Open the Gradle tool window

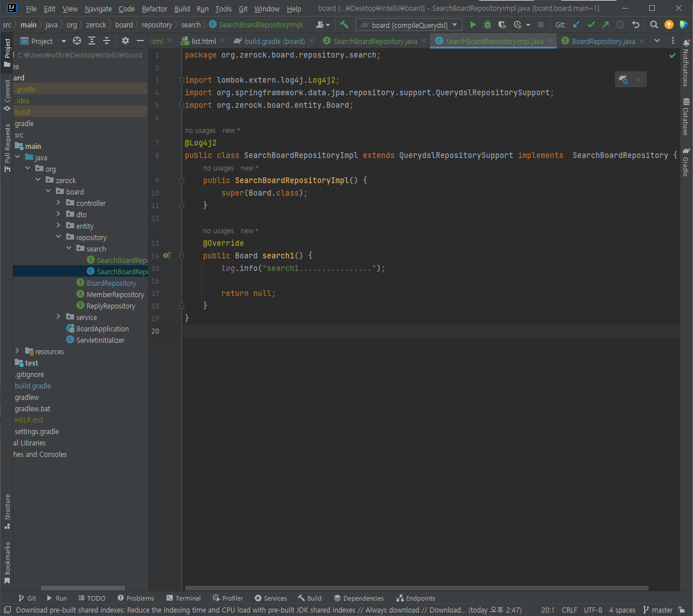pyautogui.click(x=686, y=162)
